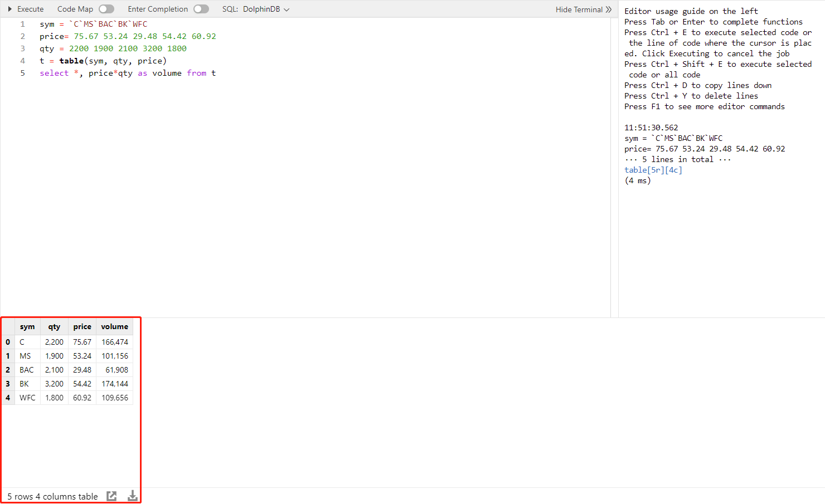This screenshot has height=504, width=825.
Task: Place cursor on editor line 5 select statement
Action: point(127,74)
